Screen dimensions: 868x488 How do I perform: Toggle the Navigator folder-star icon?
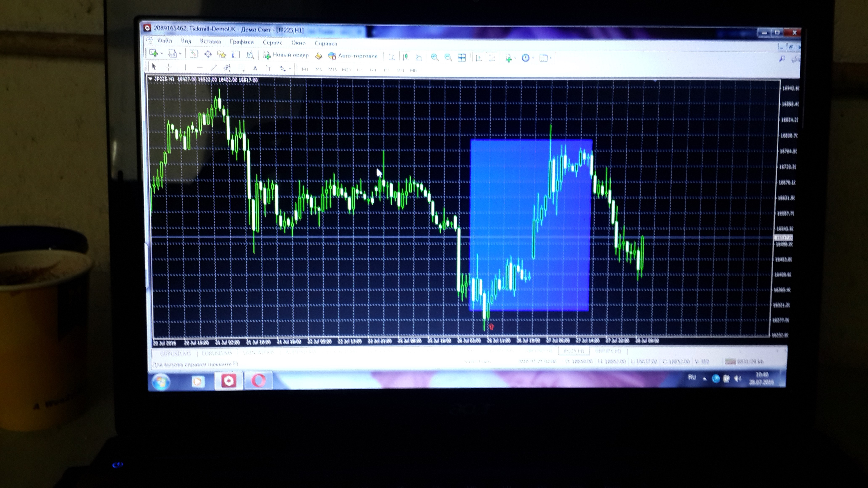point(222,54)
